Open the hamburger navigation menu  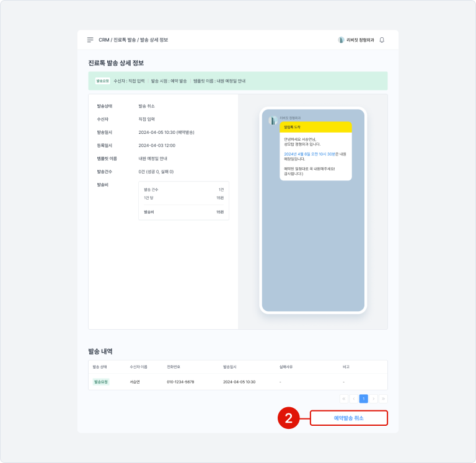90,40
